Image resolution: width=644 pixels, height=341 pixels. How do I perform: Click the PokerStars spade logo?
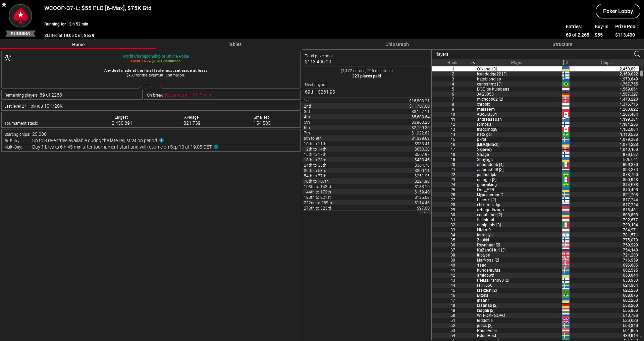coord(20,16)
